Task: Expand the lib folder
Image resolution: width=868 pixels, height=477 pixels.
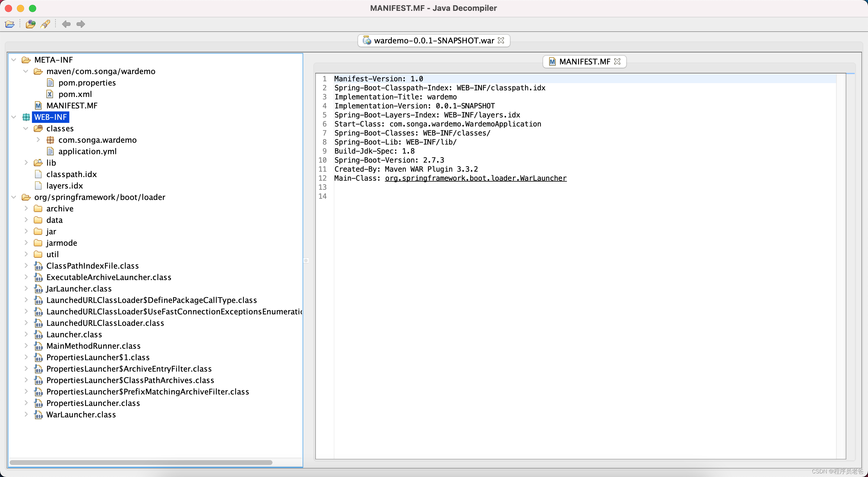Action: [26, 163]
